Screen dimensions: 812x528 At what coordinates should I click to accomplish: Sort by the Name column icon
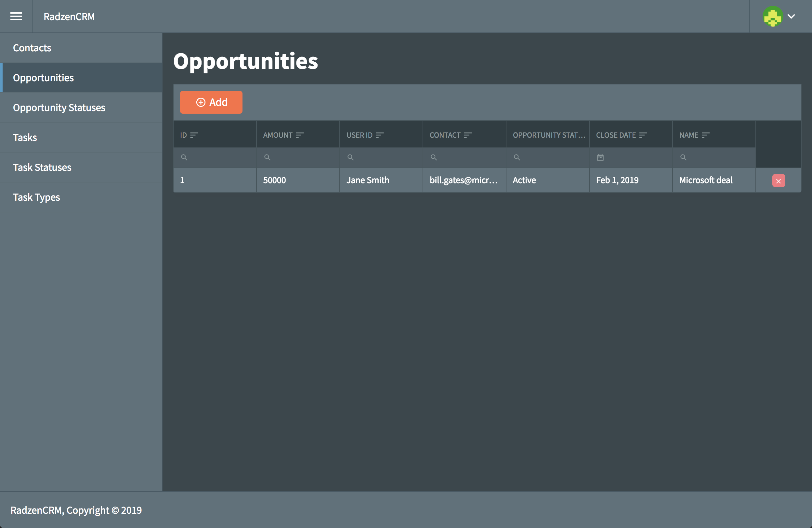706,135
